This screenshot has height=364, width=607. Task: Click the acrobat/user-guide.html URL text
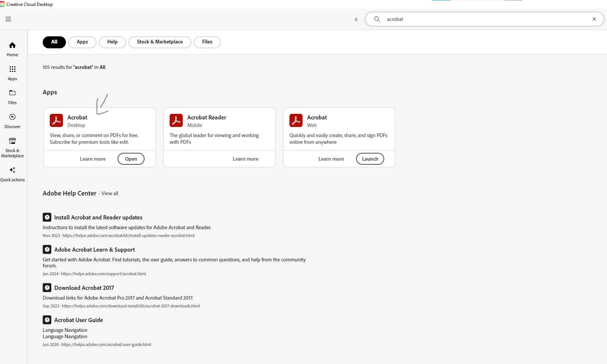[x=106, y=345]
